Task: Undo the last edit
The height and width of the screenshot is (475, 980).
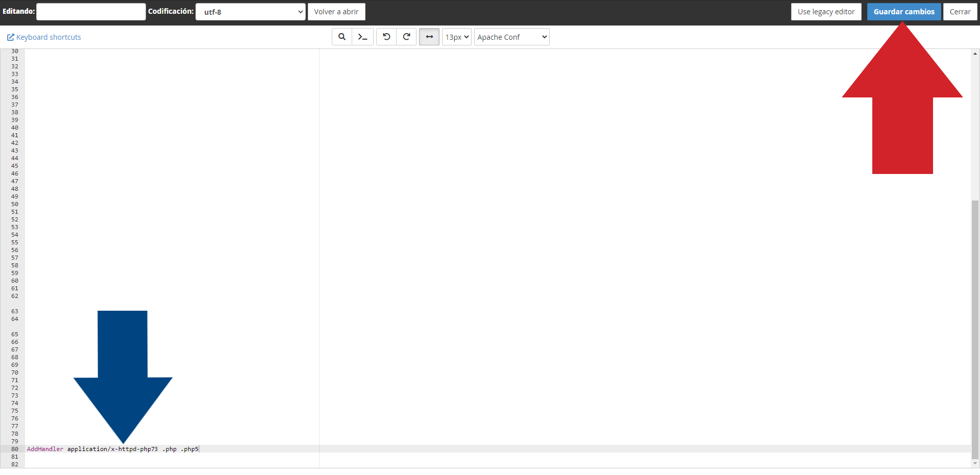Action: click(x=386, y=37)
